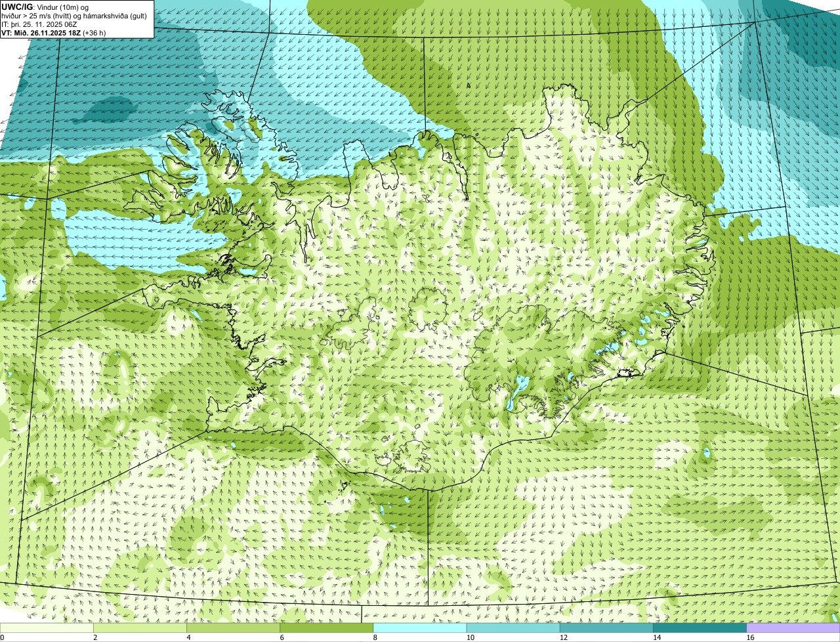Image resolution: width=840 pixels, height=642 pixels.
Task: Click the 12–14 m/s teal legend segment
Action: 606,628
